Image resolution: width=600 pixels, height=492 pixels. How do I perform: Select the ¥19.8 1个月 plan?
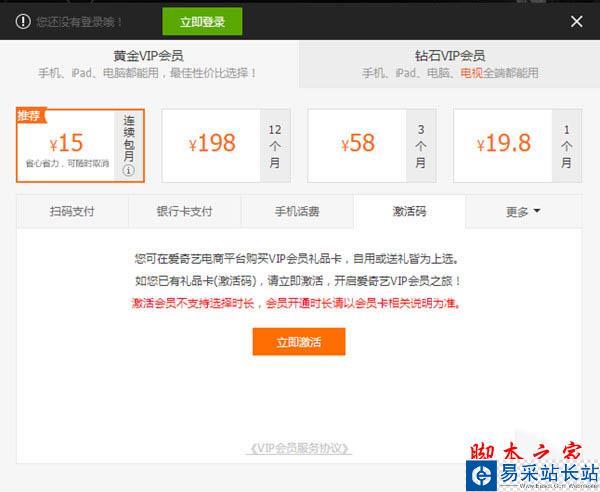517,145
